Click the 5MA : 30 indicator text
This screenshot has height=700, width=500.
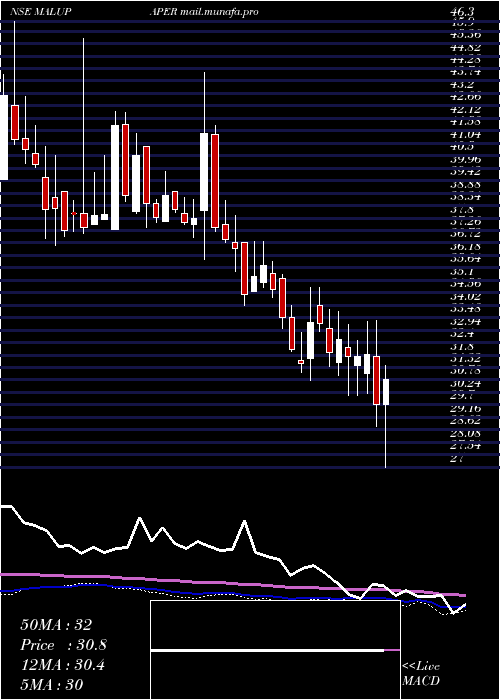click(51, 684)
